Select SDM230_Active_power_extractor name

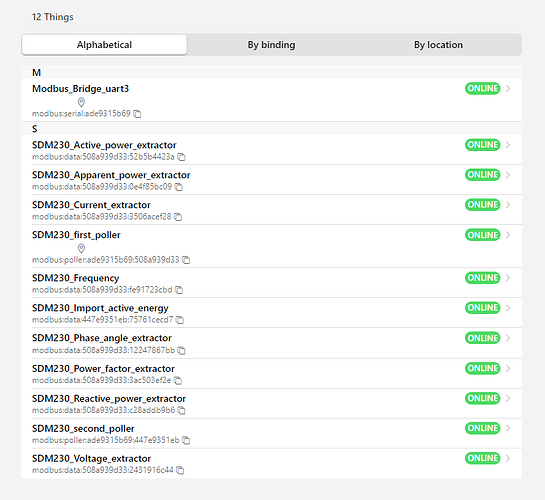[x=104, y=145]
